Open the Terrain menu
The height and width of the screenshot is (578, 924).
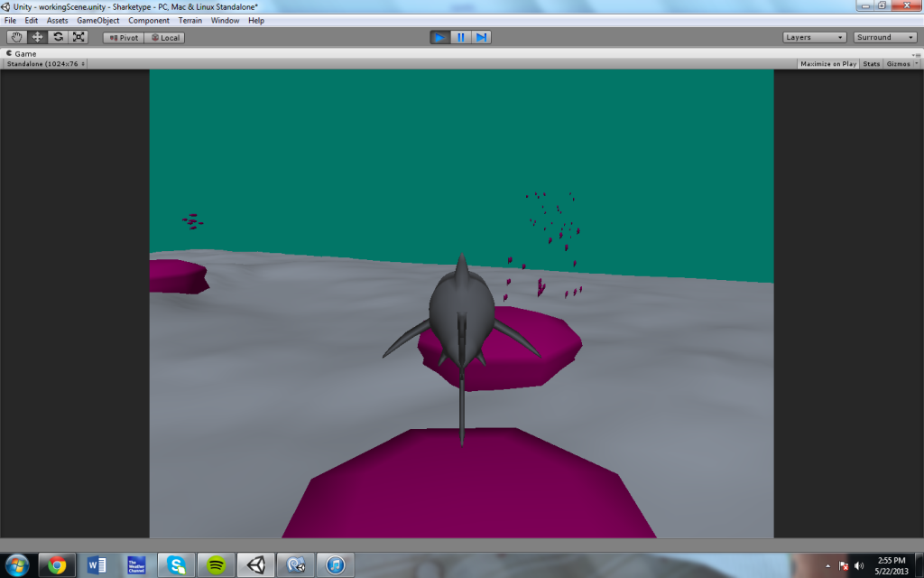click(x=189, y=20)
